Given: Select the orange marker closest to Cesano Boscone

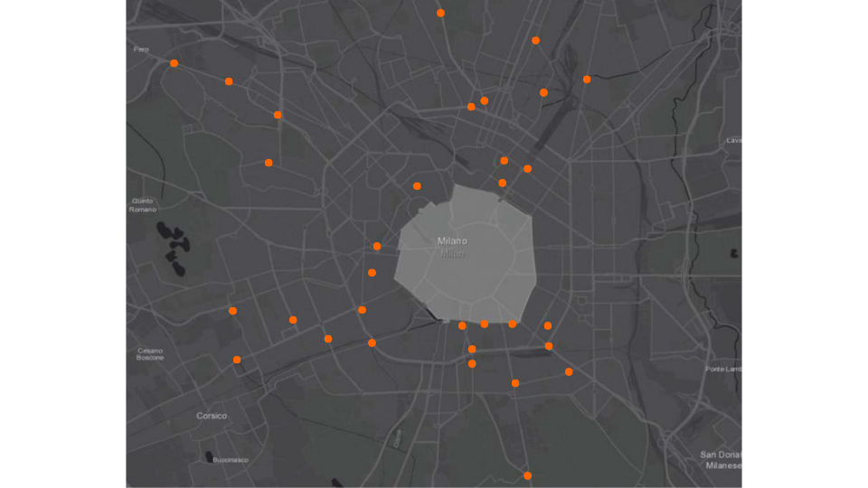Looking at the screenshot, I should (x=237, y=360).
